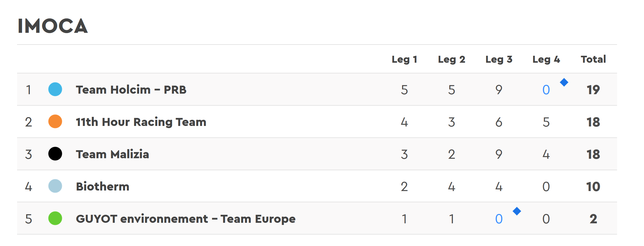Click the Leg 3 column header
Viewport: 644px width, 246px height.
(499, 59)
